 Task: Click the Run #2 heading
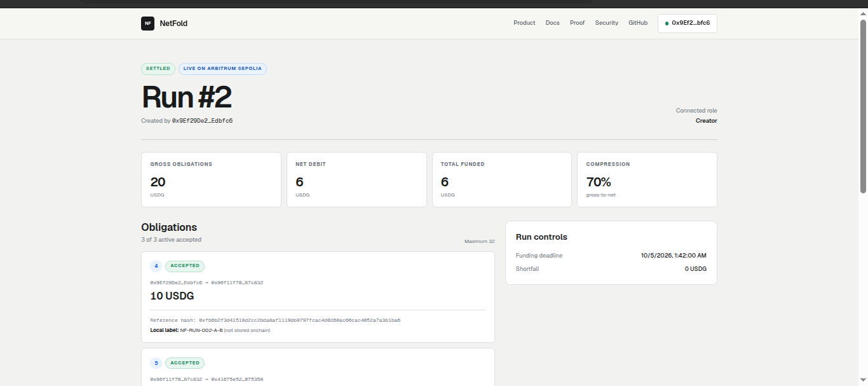point(186,97)
